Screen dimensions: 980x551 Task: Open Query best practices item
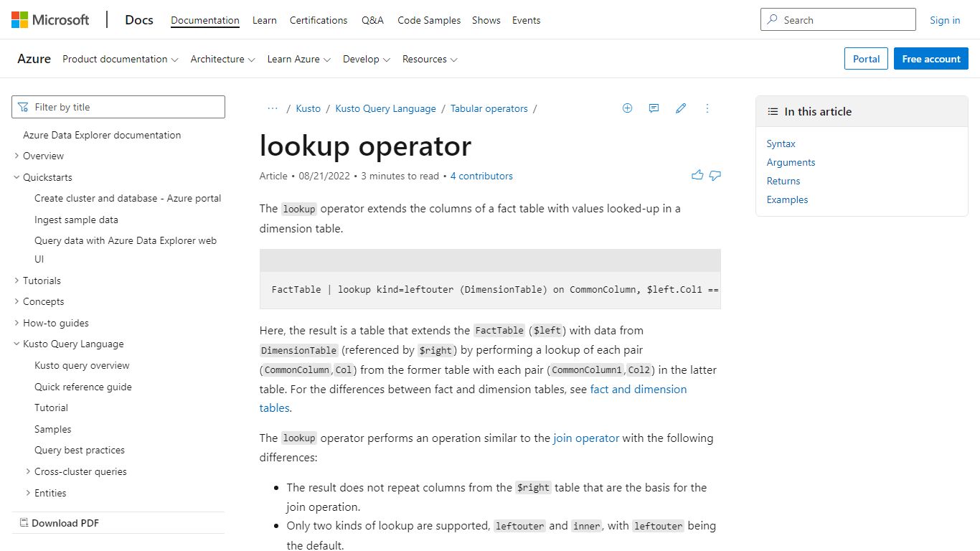click(80, 450)
